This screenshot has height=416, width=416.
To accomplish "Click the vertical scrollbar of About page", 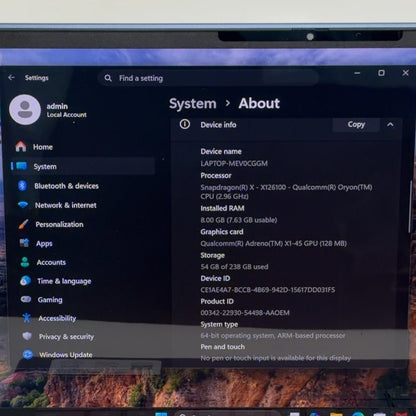I will coord(410,207).
